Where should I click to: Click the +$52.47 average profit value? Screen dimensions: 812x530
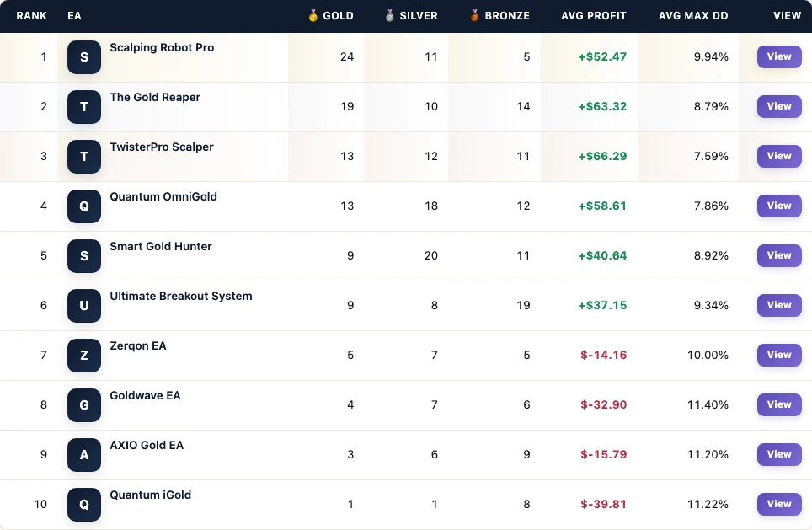[602, 57]
